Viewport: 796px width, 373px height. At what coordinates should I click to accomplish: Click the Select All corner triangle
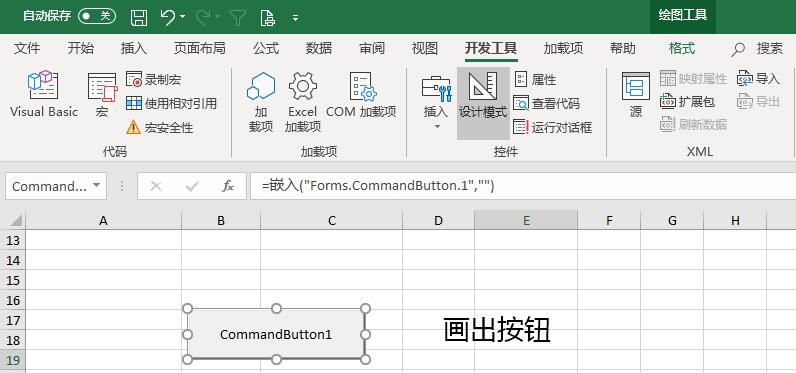pos(16,220)
